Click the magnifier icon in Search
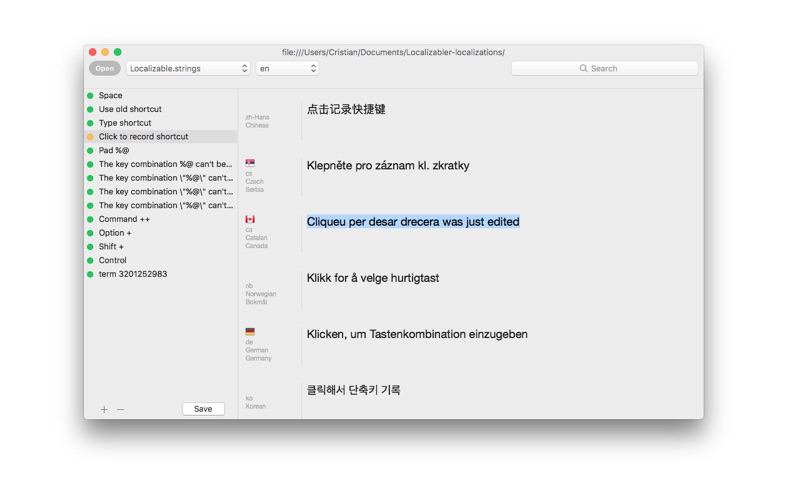Screen dimensions: 800x500 [583, 68]
